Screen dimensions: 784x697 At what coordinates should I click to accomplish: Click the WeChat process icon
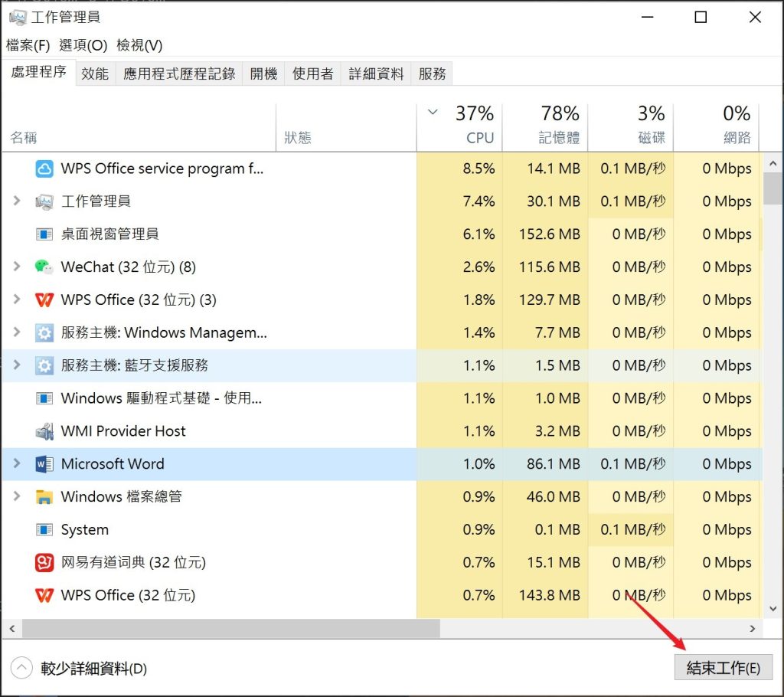point(44,267)
